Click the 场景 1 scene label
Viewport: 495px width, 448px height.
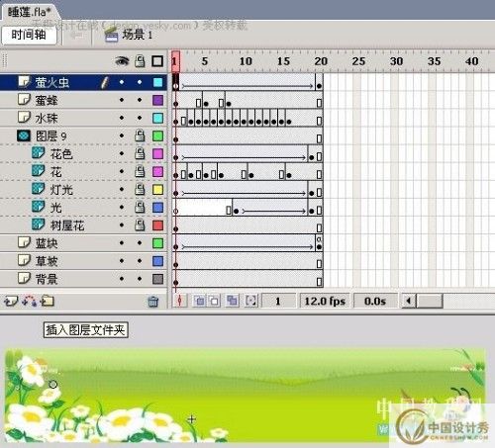point(138,35)
